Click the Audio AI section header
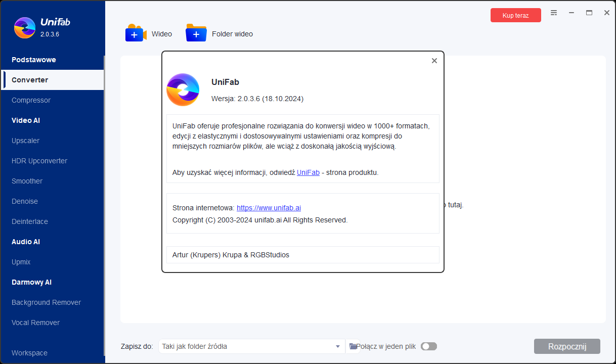The width and height of the screenshot is (616, 364). pyautogui.click(x=26, y=242)
